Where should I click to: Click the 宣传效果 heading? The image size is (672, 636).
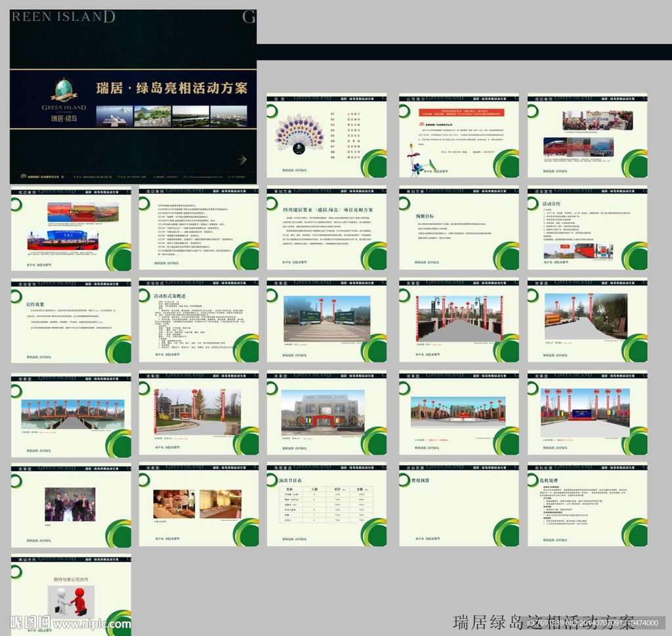(x=35, y=305)
